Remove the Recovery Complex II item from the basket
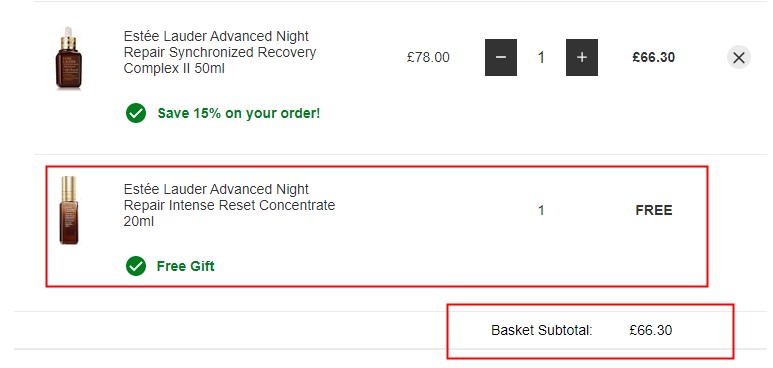 [x=738, y=58]
